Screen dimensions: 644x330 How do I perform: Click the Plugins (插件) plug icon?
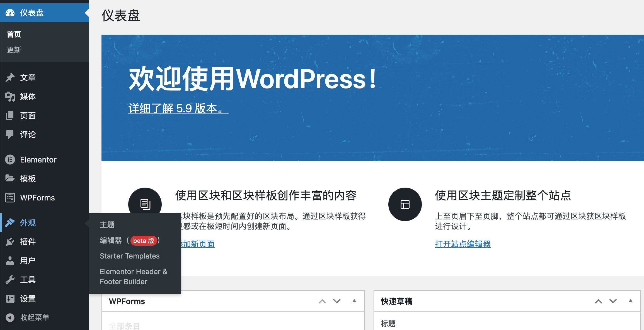coord(10,242)
